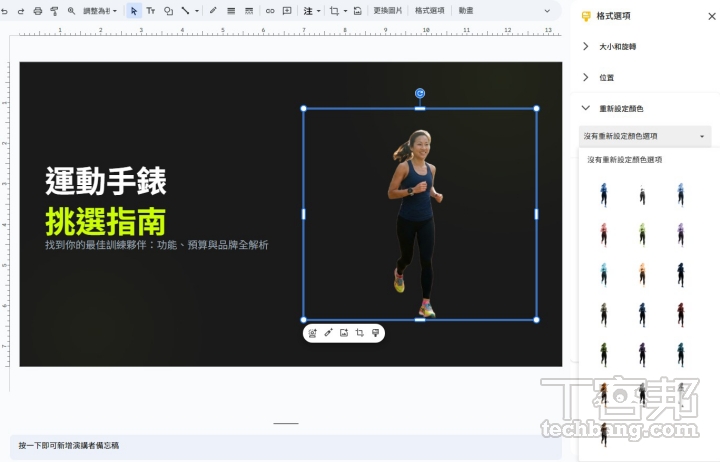Viewport: 720px width, 462px height.
Task: Pick the red recolor thumbnail
Action: tap(604, 235)
